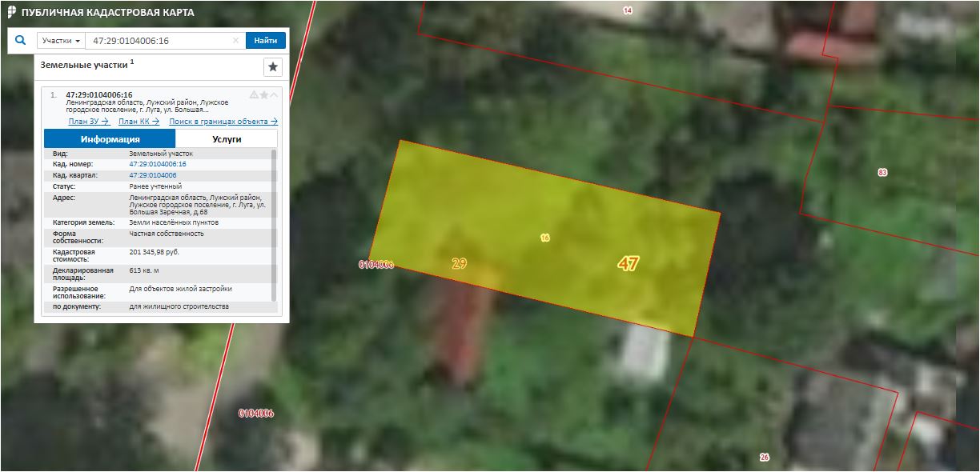Switch to the Услуги tab
Image resolution: width=980 pixels, height=472 pixels.
(227, 138)
